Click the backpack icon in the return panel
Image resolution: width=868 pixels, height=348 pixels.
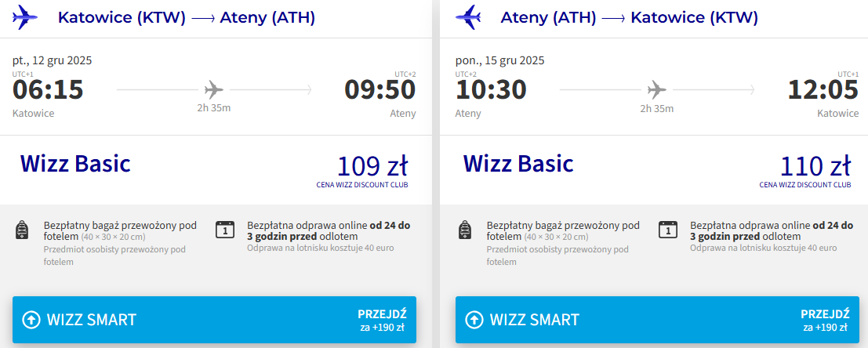pos(465,230)
